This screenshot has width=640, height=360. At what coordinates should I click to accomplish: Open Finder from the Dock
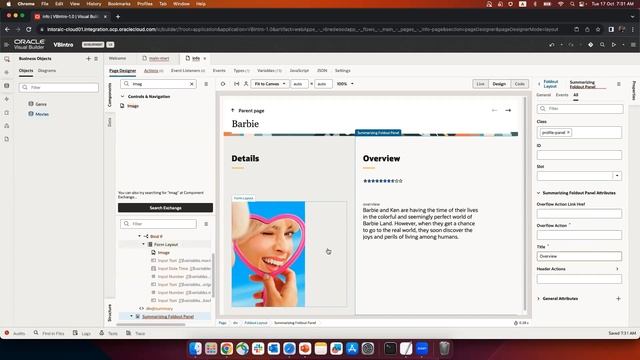pyautogui.click(x=195, y=348)
